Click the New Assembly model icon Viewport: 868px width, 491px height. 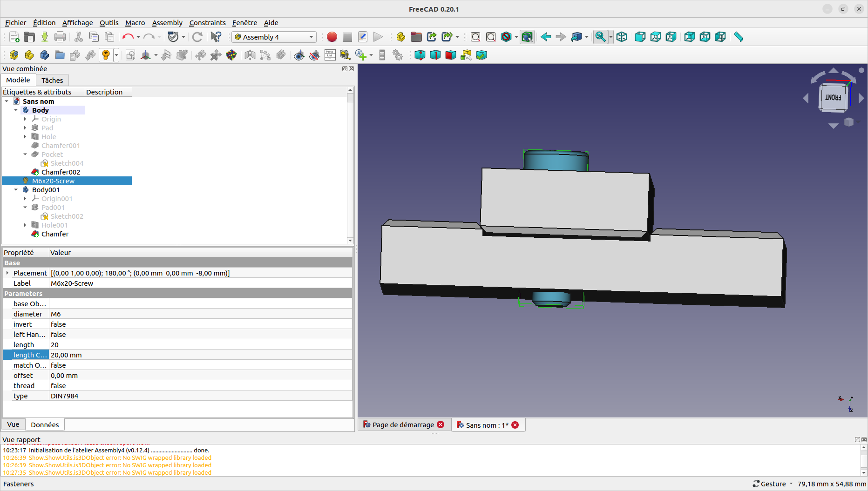point(14,55)
